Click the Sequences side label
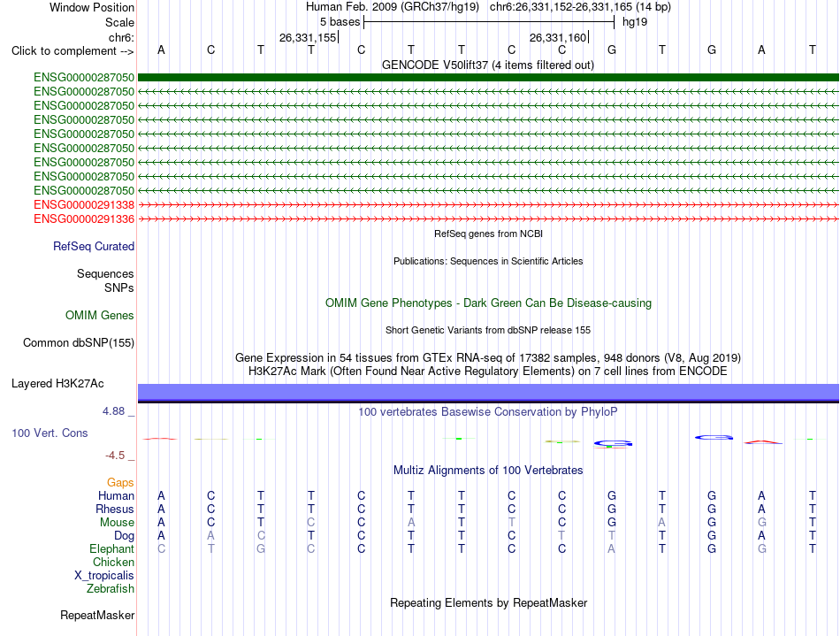Screen dimensions: 840x636 coord(105,274)
